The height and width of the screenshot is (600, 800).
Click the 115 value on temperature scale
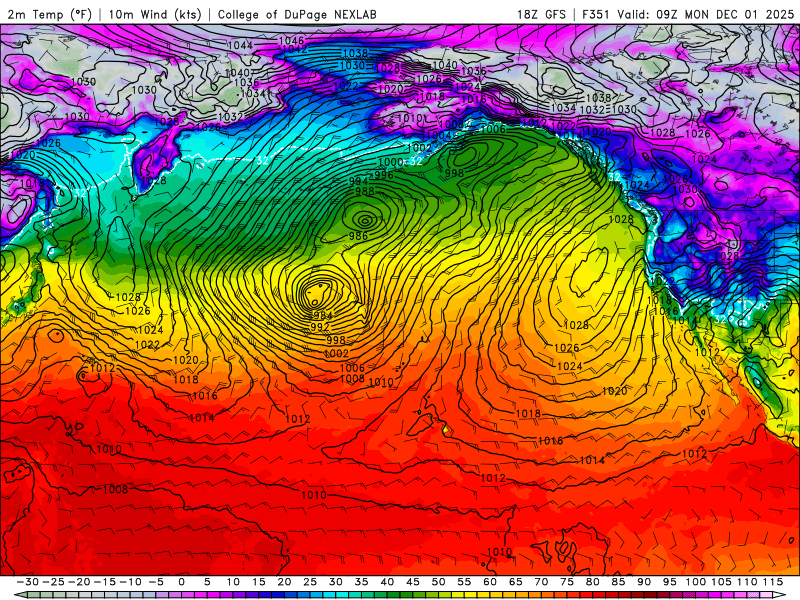click(773, 582)
